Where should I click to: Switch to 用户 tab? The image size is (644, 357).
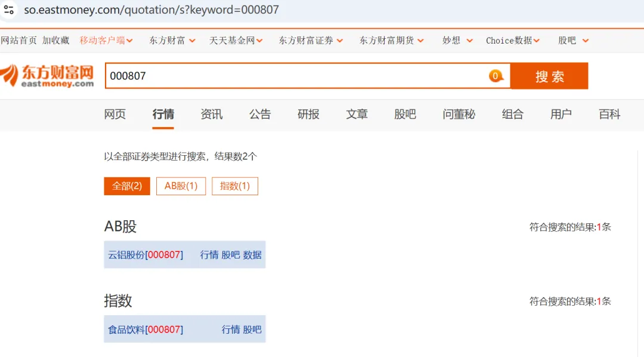[561, 115]
